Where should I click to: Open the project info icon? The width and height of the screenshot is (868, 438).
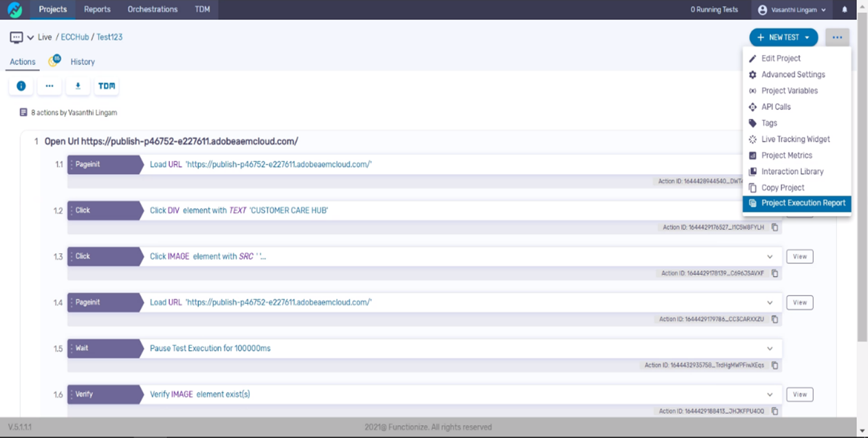point(21,86)
